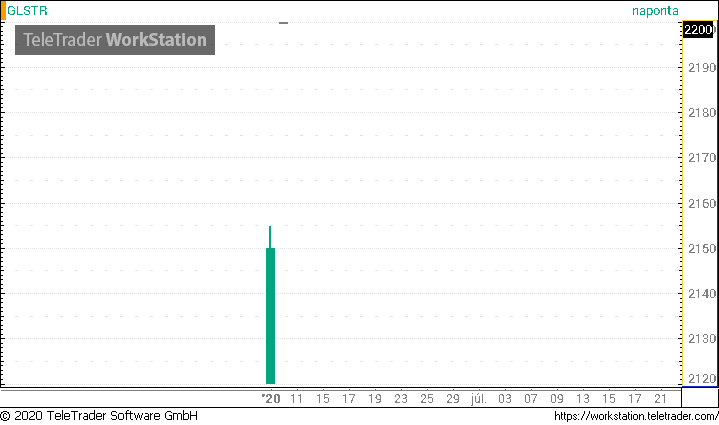Click the 25 date axis label
Screen dimensions: 719x425
427,398
